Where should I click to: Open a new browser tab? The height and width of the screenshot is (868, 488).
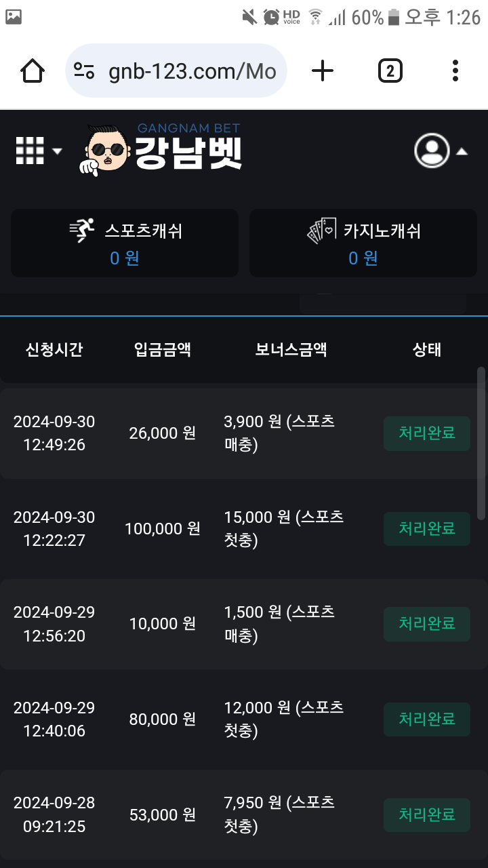(x=323, y=71)
